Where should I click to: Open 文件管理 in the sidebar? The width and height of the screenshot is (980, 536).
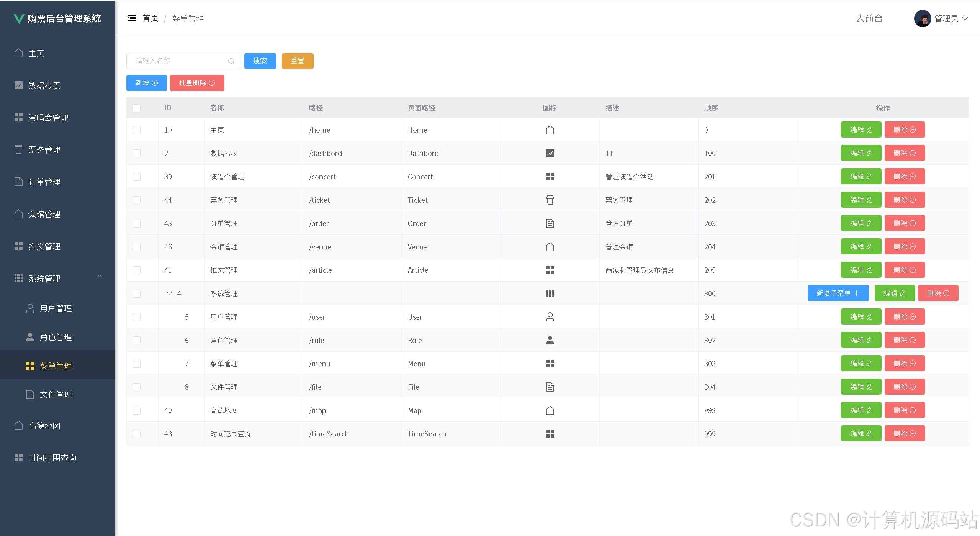[x=57, y=395]
